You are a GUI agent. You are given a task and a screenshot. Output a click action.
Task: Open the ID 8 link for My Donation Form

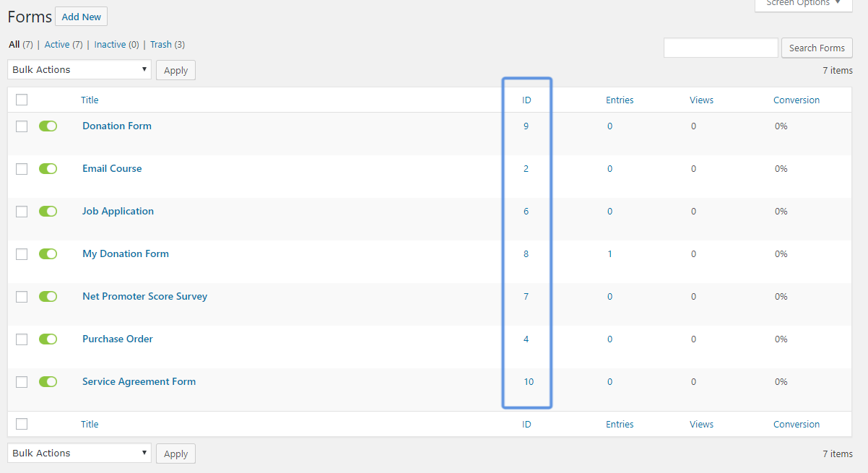point(526,253)
